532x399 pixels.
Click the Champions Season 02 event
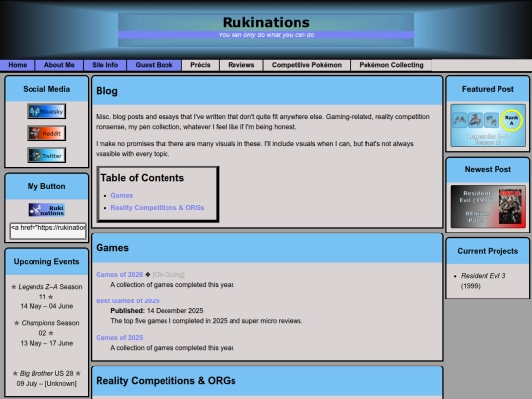[x=46, y=328]
